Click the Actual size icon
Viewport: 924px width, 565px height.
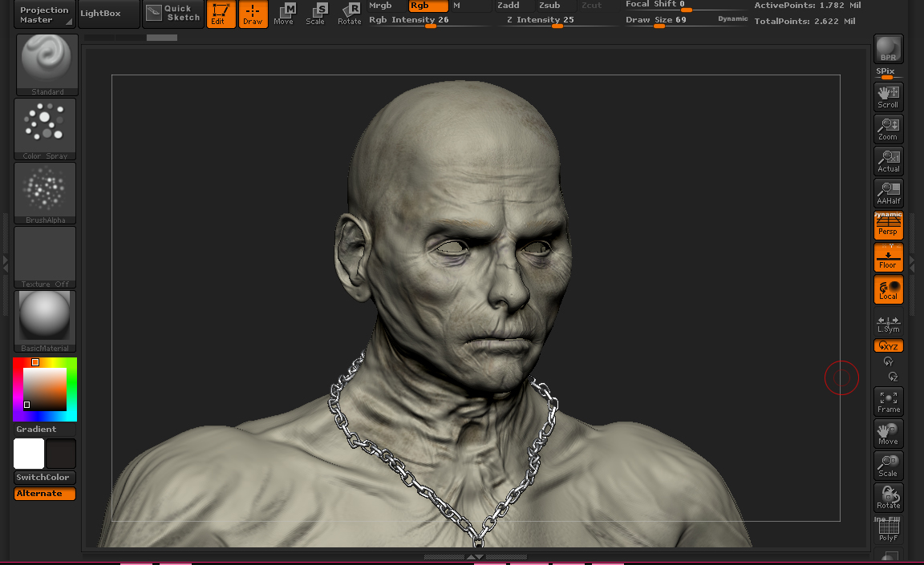pyautogui.click(x=888, y=160)
